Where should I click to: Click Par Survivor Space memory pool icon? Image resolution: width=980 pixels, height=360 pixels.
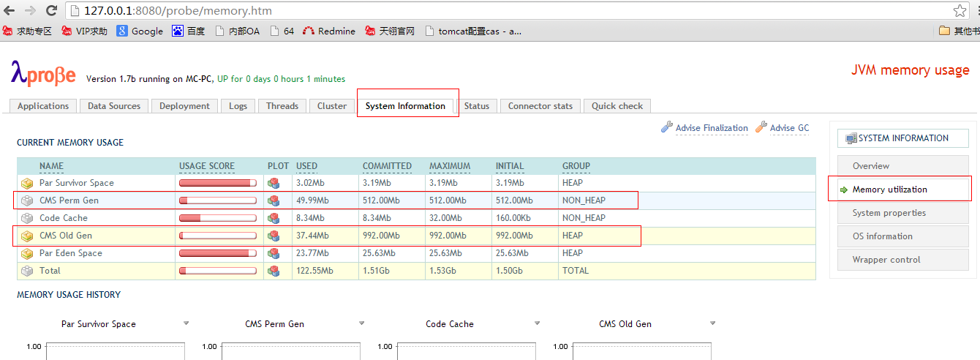pyautogui.click(x=27, y=183)
